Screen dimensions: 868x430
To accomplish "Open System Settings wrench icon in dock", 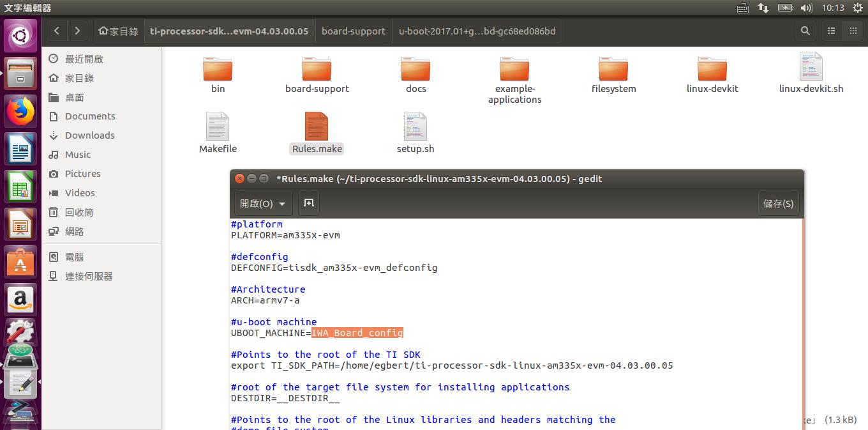I will pos(20,332).
